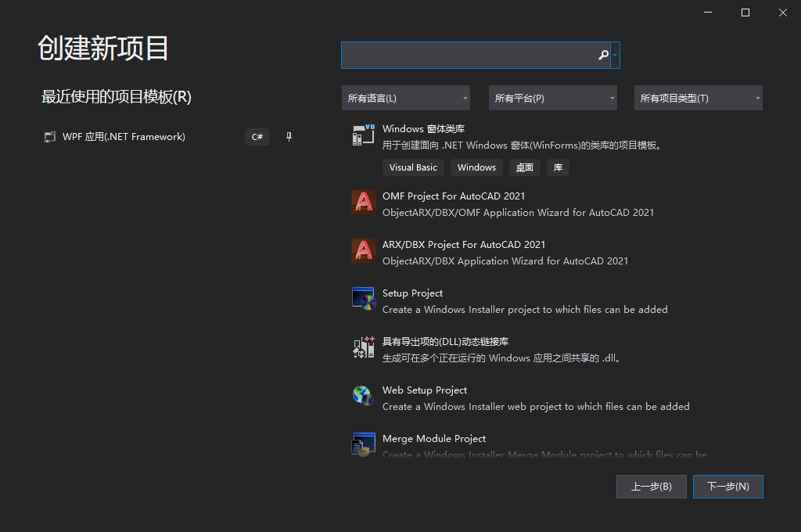Viewport: 801px width, 532px height.
Task: Click the search magnifier icon
Action: (x=602, y=55)
